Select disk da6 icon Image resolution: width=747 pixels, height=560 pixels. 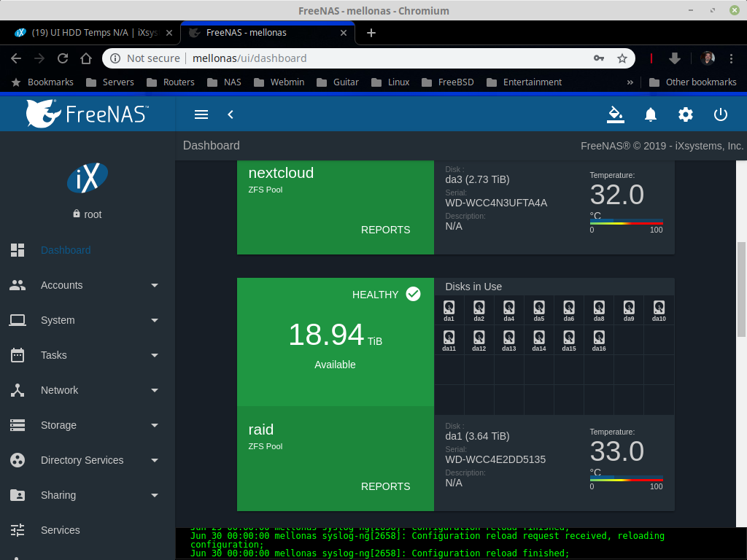coord(569,311)
